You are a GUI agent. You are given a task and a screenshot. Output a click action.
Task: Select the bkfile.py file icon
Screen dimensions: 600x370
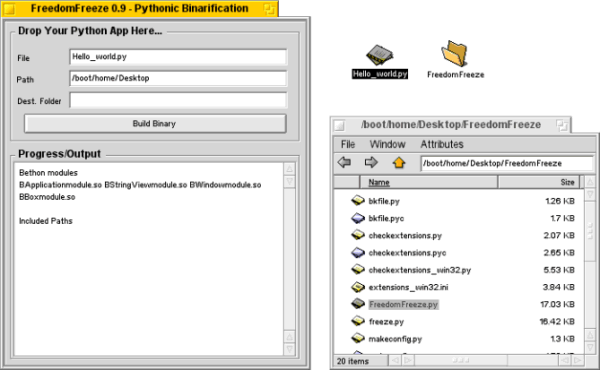tap(358, 200)
